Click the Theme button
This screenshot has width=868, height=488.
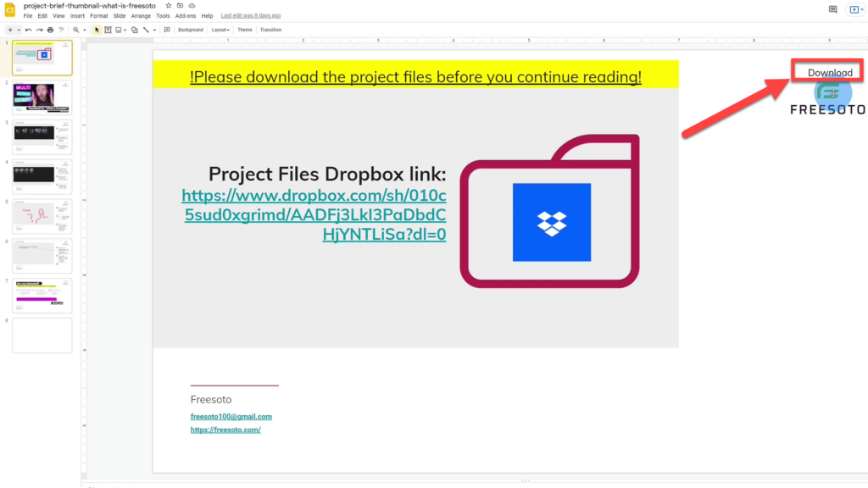pos(245,30)
